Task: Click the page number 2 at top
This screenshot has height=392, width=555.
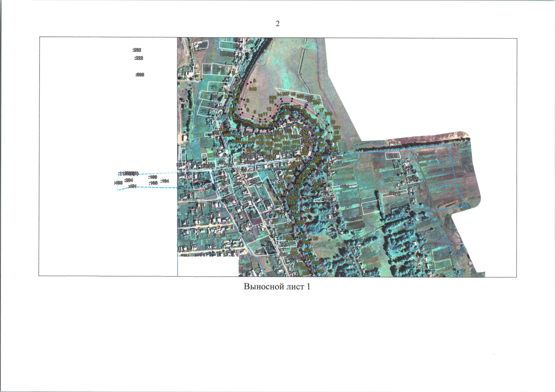Action: (x=278, y=24)
